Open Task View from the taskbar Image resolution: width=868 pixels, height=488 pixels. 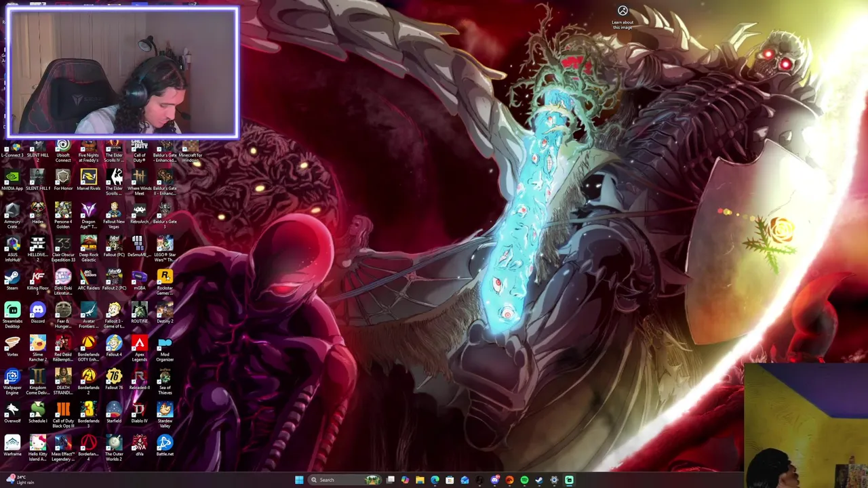tap(391, 480)
